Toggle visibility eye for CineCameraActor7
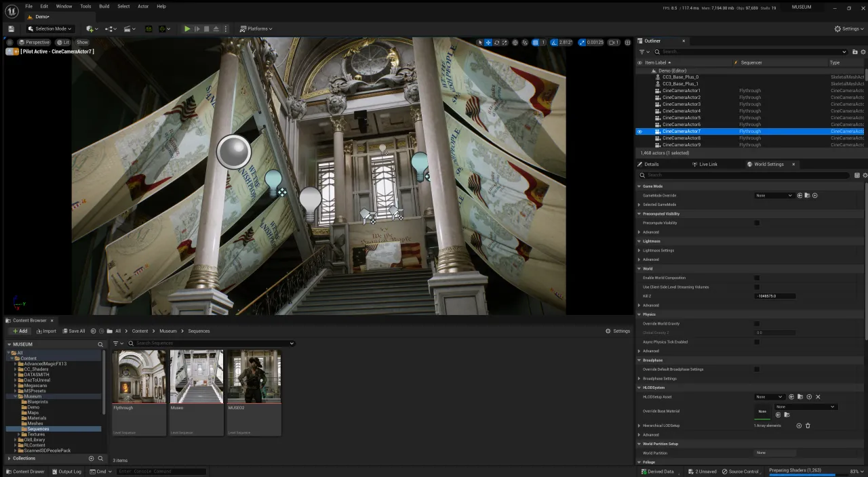This screenshot has width=868, height=477. [639, 131]
